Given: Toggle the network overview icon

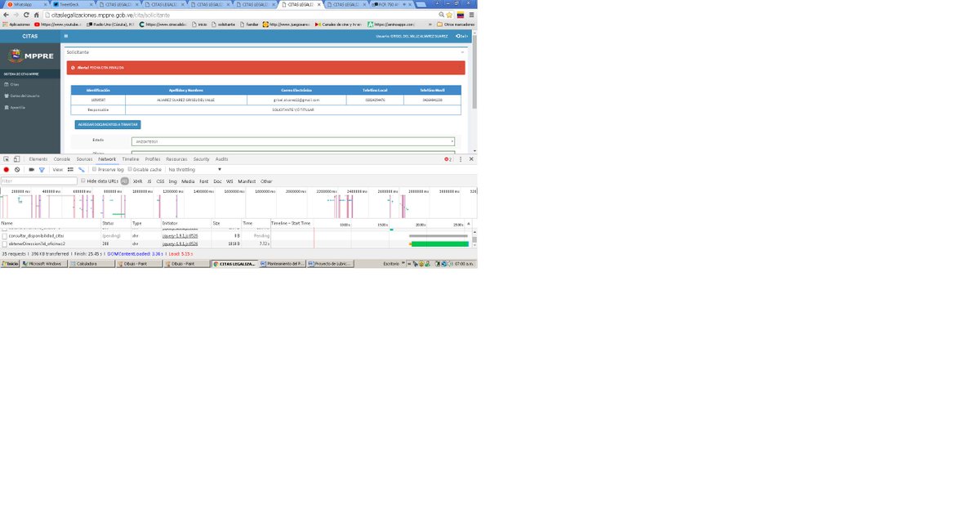Looking at the screenshot, I should (82, 170).
